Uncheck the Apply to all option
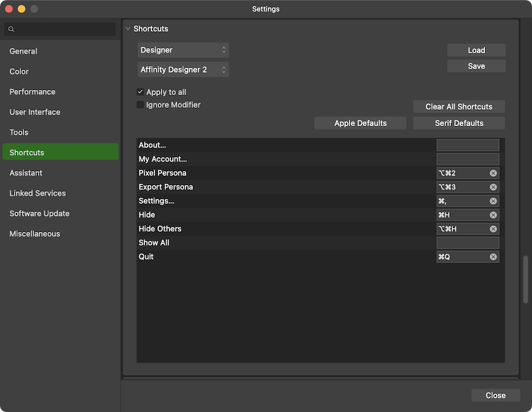Viewport: 532px width, 412px height. [x=140, y=92]
